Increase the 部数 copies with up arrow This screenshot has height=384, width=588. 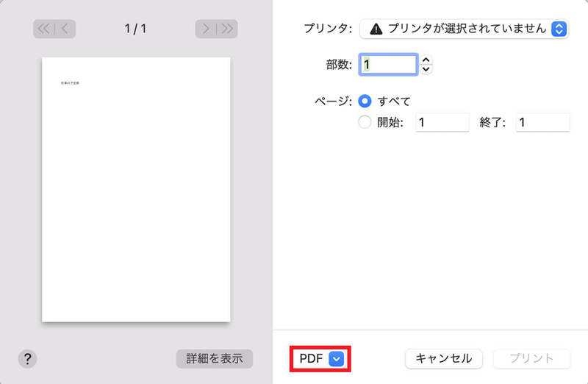[426, 60]
